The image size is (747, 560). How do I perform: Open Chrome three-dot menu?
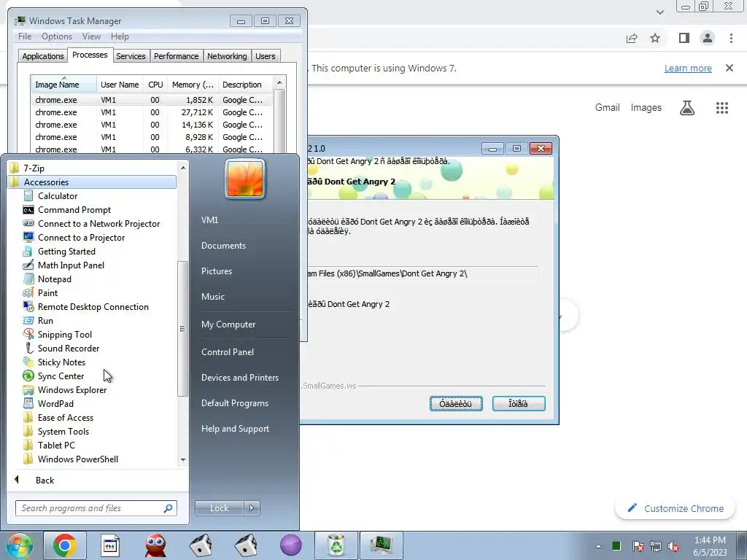[x=731, y=38]
